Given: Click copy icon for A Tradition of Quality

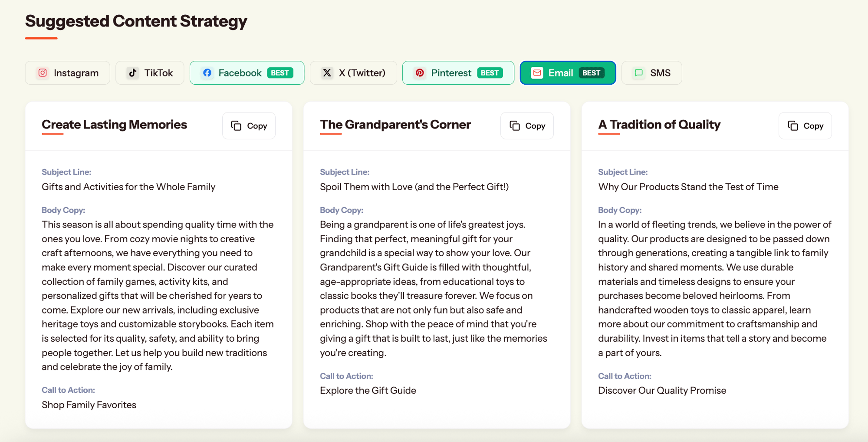Looking at the screenshot, I should point(793,126).
